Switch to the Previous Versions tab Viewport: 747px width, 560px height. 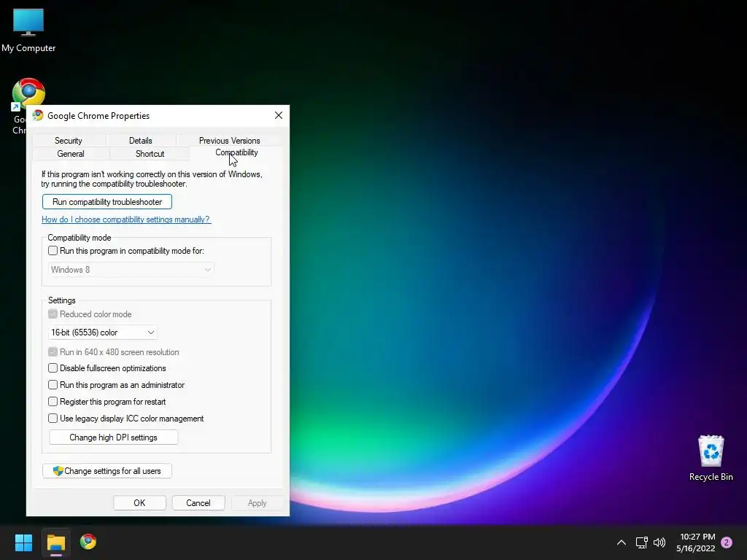230,141
